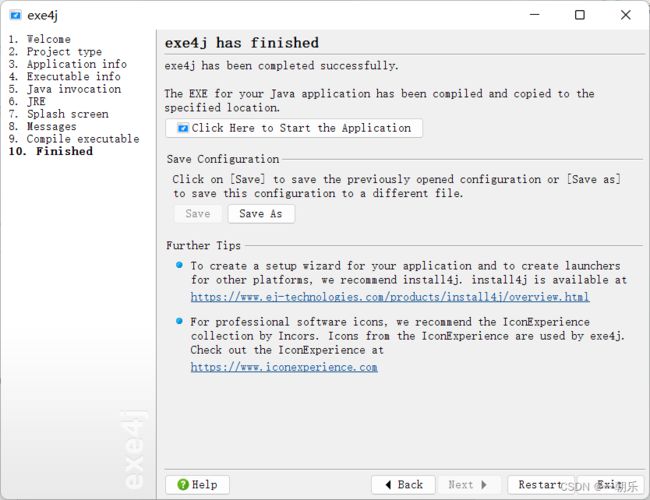Click Here to Start the Application
This screenshot has height=500, width=650.
pyautogui.click(x=294, y=128)
